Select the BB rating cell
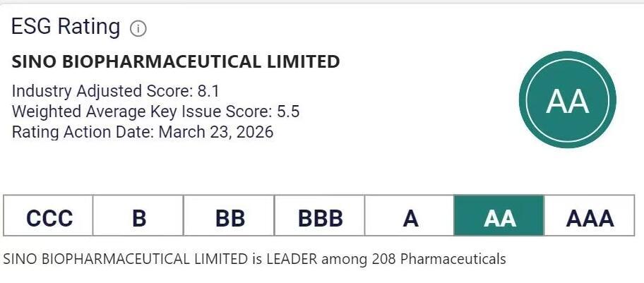 (229, 217)
